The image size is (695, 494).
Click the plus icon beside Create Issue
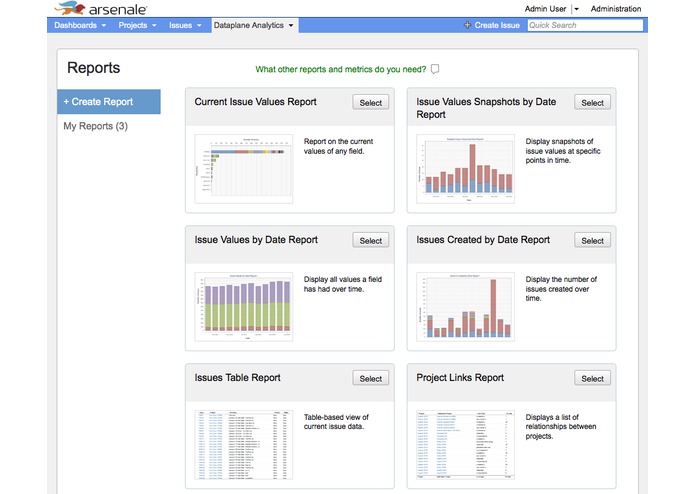(467, 25)
